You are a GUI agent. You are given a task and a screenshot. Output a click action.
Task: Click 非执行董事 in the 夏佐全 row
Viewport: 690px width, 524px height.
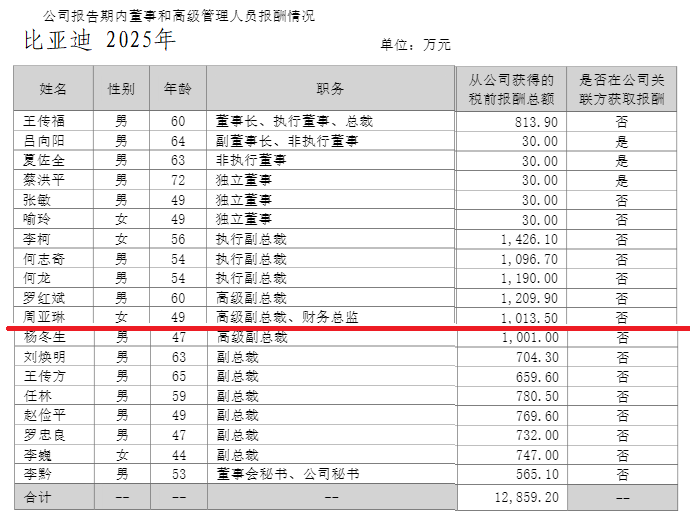coord(251,160)
